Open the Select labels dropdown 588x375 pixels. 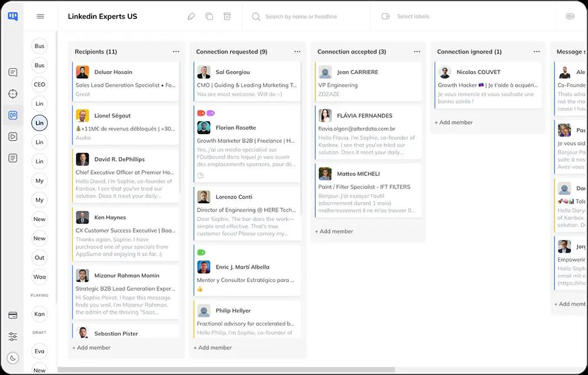pos(413,16)
